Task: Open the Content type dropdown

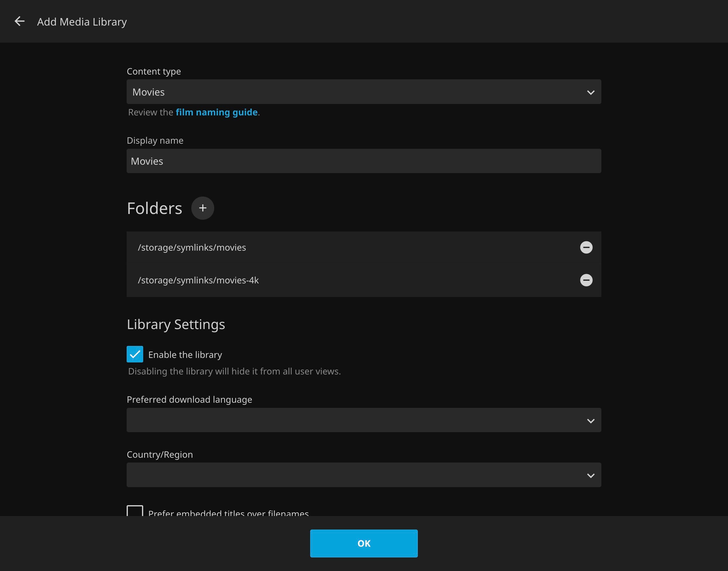Action: 363,92
